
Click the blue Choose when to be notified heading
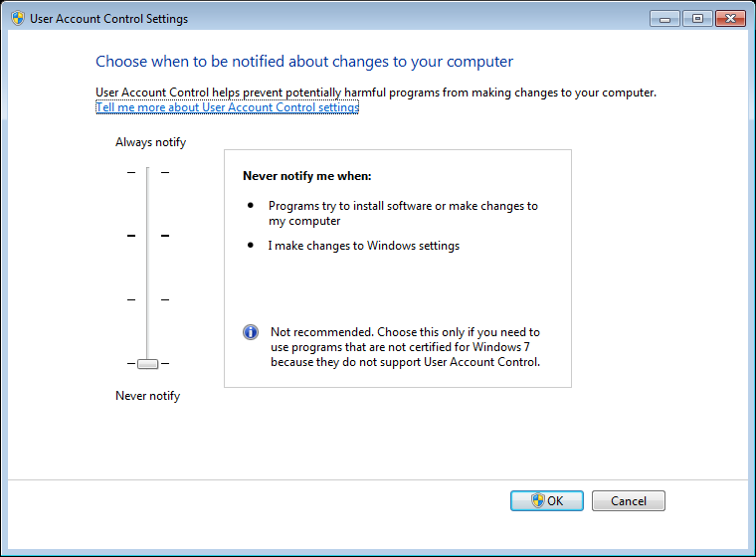[x=304, y=62]
